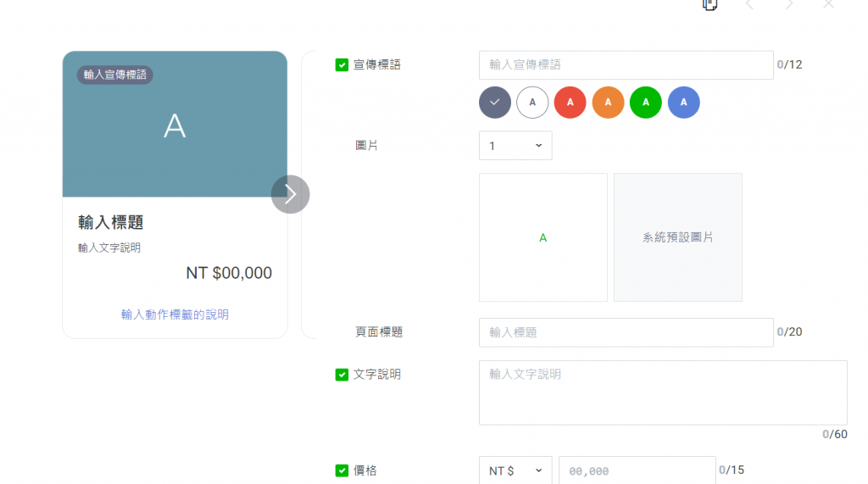The height and width of the screenshot is (484, 868).
Task: Open the 圖片 count dropdown
Action: 515,146
